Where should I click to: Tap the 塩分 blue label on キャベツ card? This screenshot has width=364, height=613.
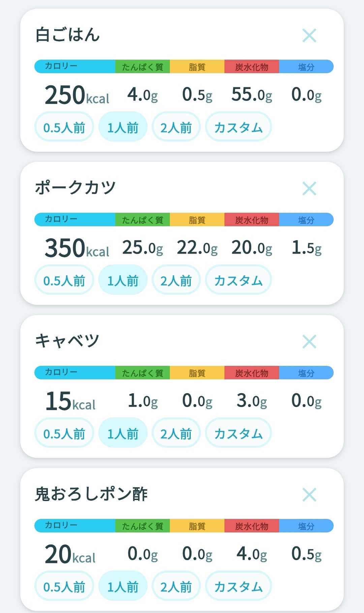tap(306, 373)
